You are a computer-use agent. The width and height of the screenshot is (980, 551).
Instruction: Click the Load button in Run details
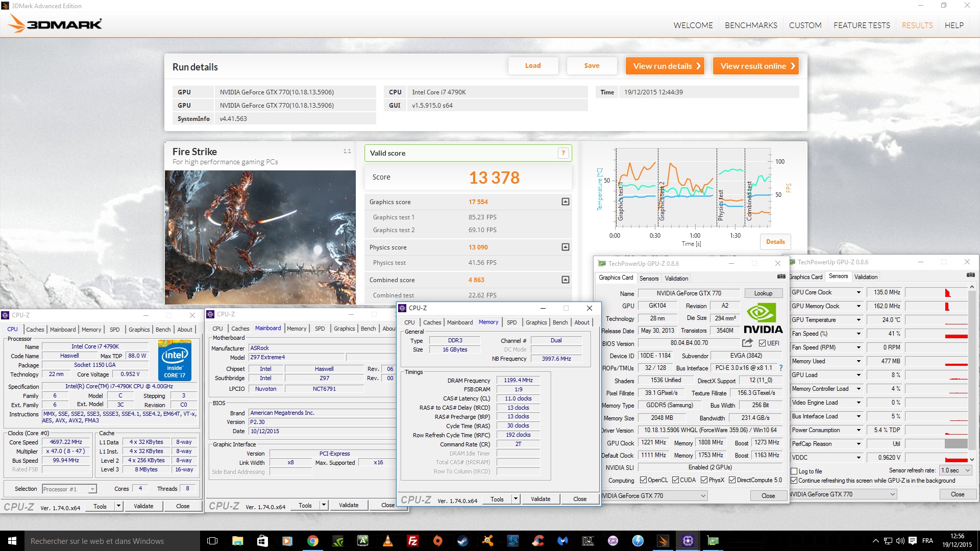[533, 66]
